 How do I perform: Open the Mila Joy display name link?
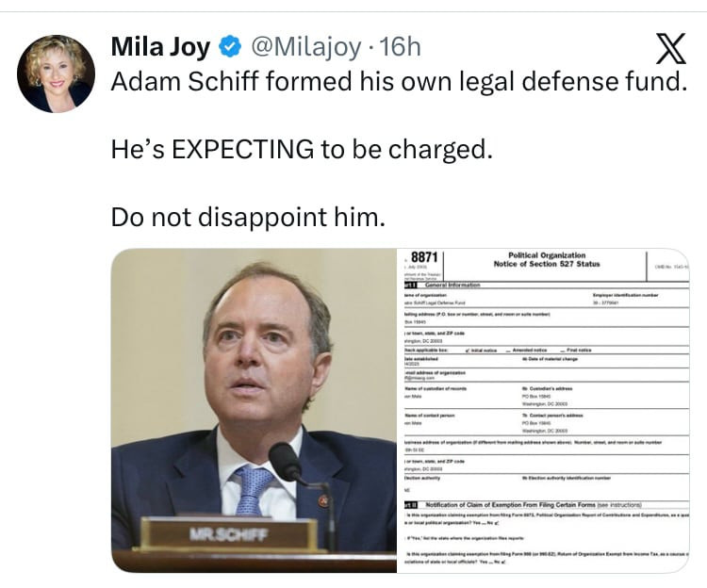point(163,46)
